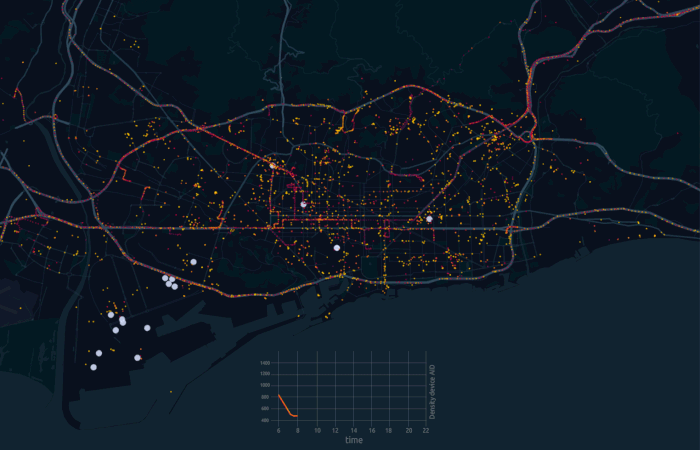Image resolution: width=700 pixels, height=450 pixels.
Task: Click the 1400 value on the density axis
Action: click(265, 363)
